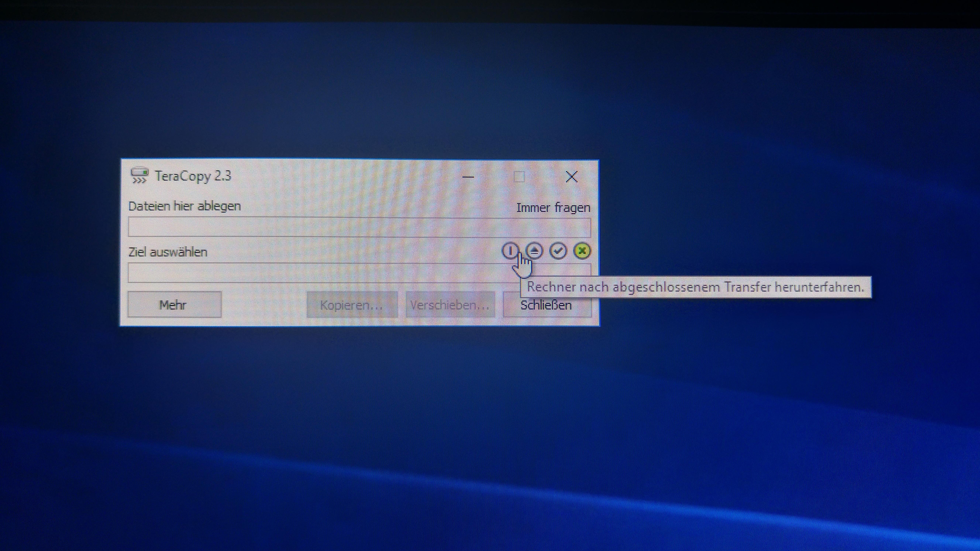980x551 pixels.
Task: Minimize the TeraCopy window
Action: 468,177
